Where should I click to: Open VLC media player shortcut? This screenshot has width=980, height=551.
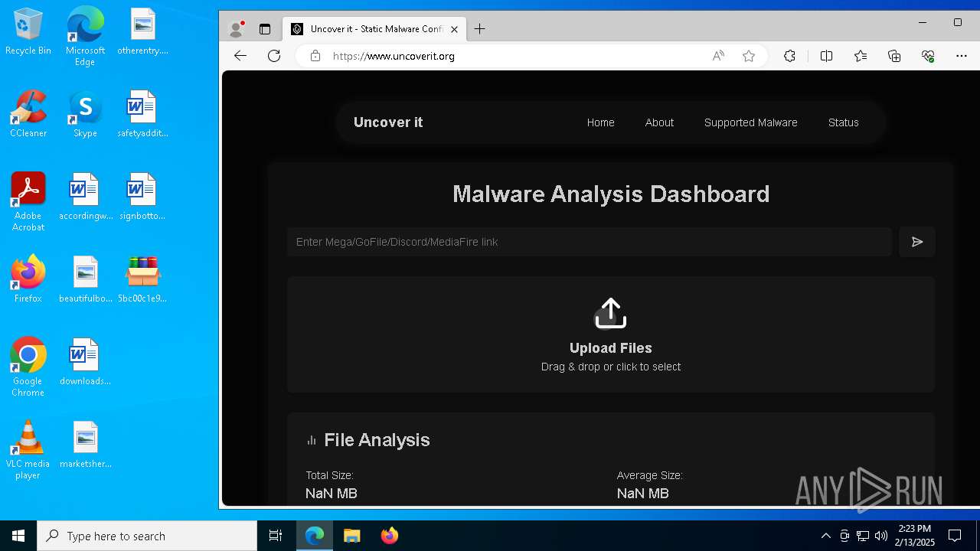pyautogui.click(x=28, y=450)
